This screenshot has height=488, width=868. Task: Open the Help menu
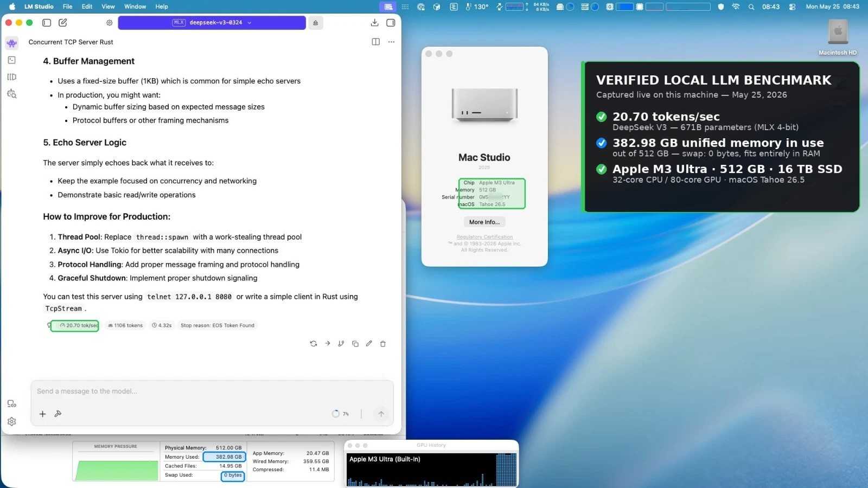162,7
